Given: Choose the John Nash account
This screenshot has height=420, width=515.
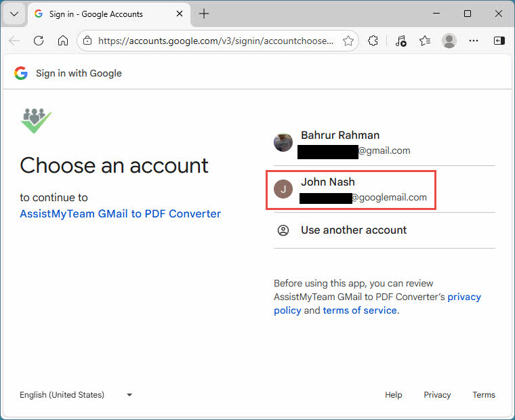Looking at the screenshot, I should click(x=350, y=190).
